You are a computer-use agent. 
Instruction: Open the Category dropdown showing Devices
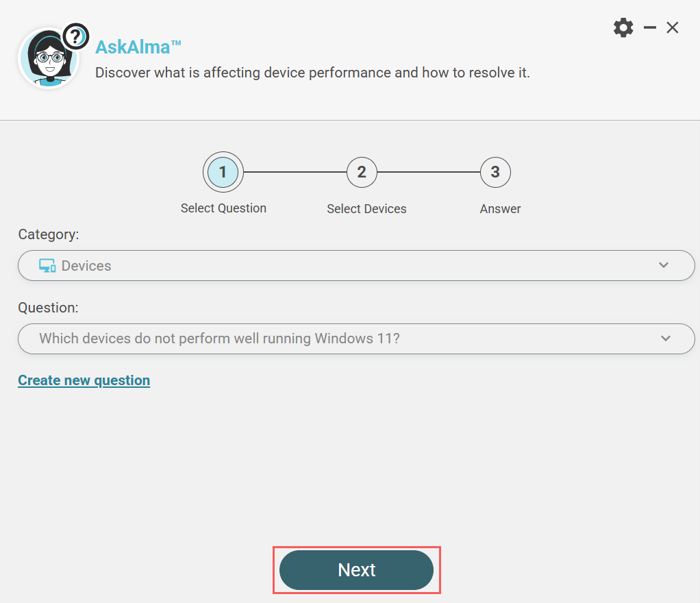(x=342, y=266)
